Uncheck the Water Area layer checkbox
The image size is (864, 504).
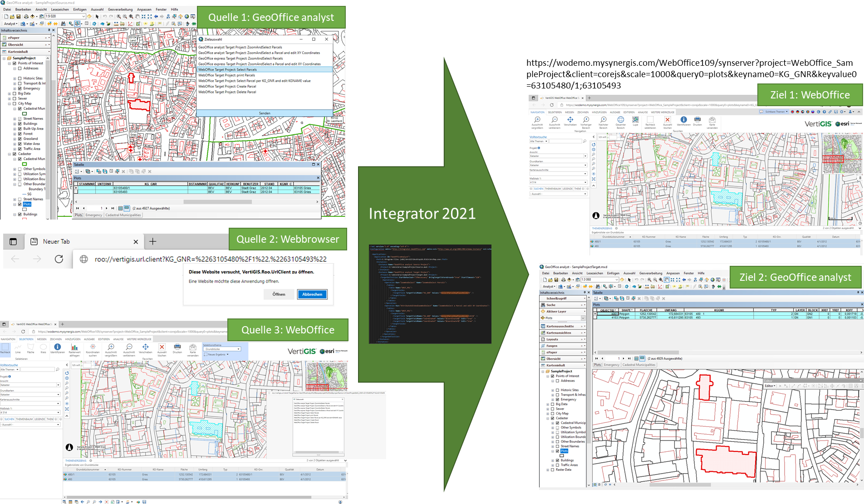pyautogui.click(x=20, y=144)
